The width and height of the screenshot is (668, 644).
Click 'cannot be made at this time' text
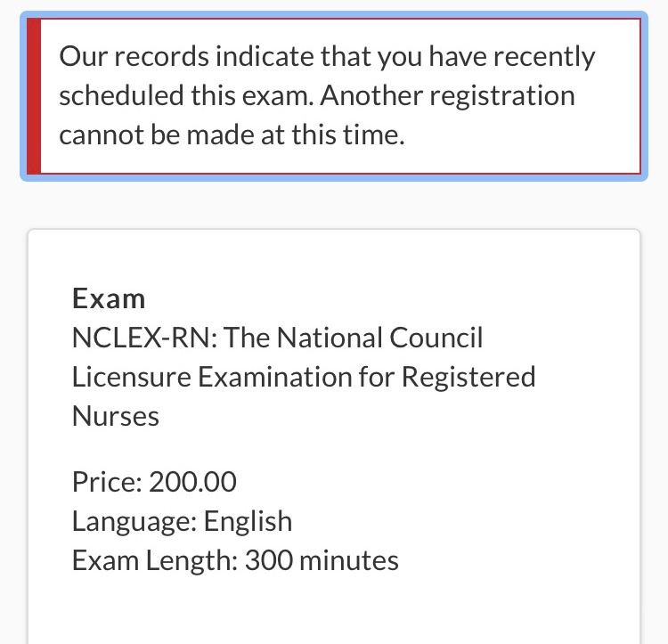point(232,135)
